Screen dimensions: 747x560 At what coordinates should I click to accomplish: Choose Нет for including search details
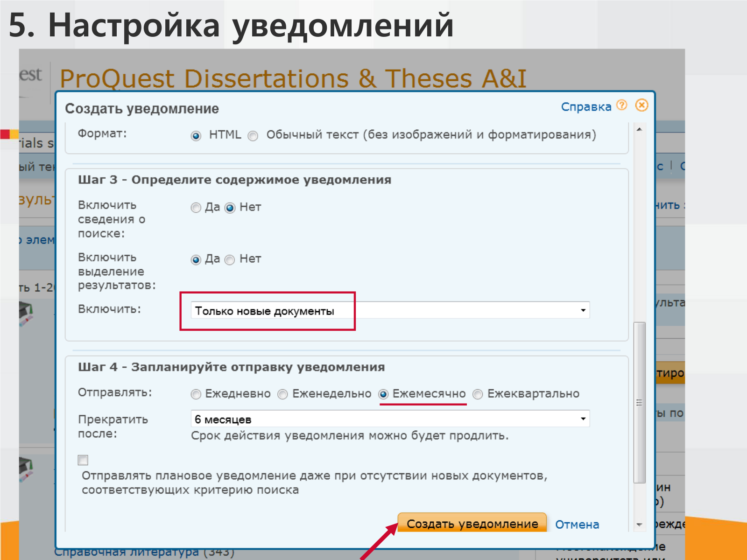click(x=230, y=208)
